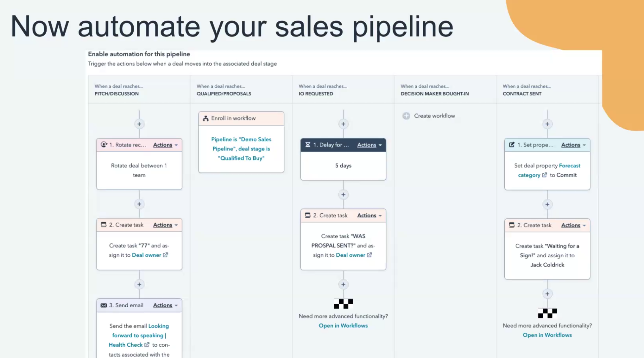Click the PITCH/DISCUSSION stage heading
Image resolution: width=644 pixels, height=358 pixels.
[116, 94]
